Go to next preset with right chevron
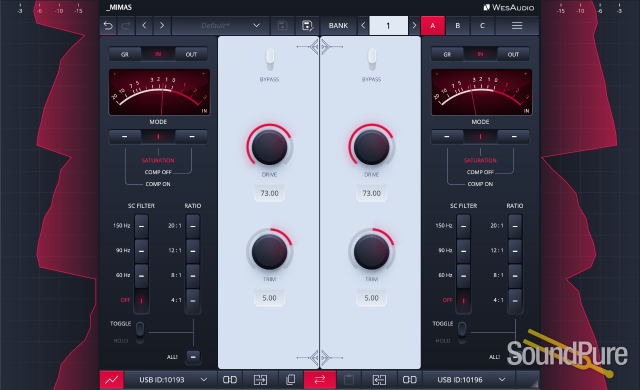 click(x=162, y=26)
